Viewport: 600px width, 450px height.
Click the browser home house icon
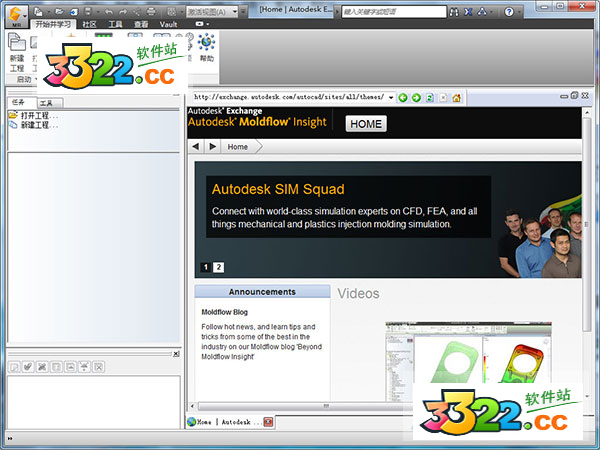456,98
